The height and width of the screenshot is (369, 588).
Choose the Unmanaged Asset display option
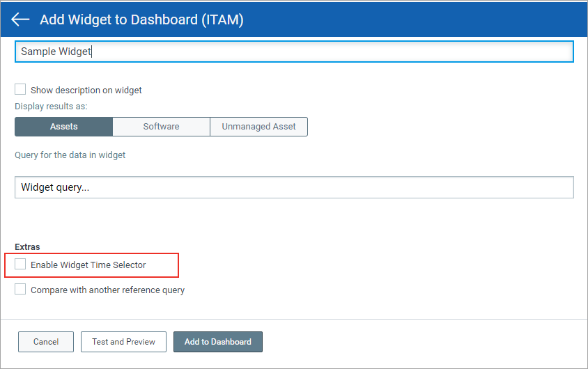click(258, 127)
